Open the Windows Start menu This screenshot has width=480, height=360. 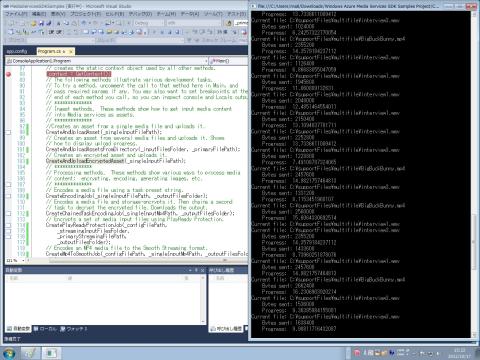pyautogui.click(x=9, y=353)
